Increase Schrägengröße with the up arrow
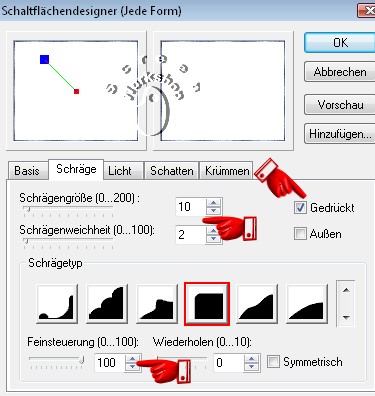This screenshot has width=375, height=396. pos(213,203)
